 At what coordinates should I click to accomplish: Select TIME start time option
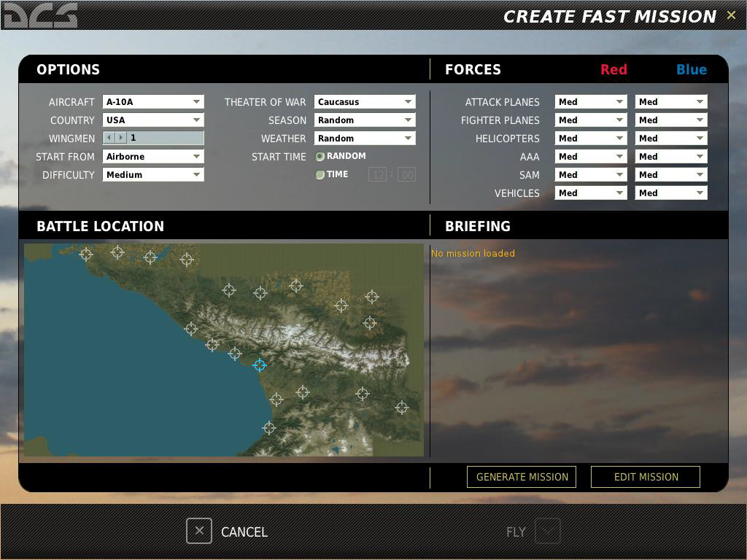pos(320,175)
